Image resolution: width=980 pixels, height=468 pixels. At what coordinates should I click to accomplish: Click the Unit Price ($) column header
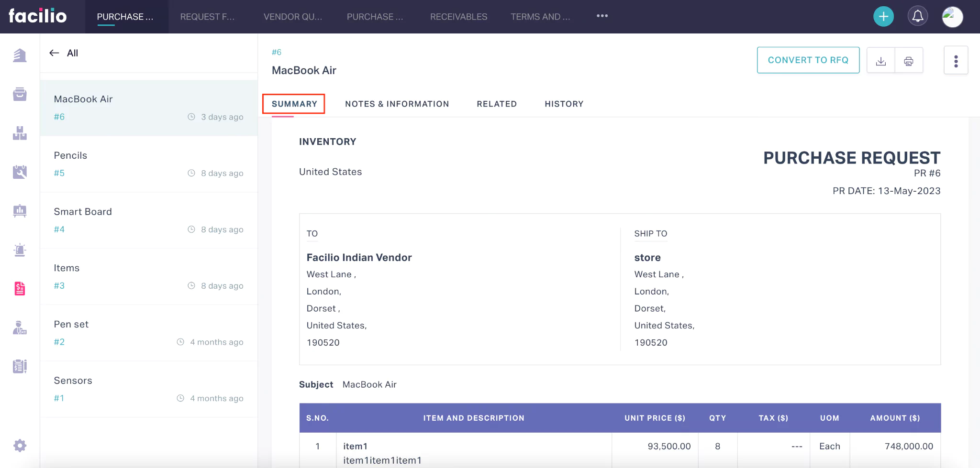point(655,418)
